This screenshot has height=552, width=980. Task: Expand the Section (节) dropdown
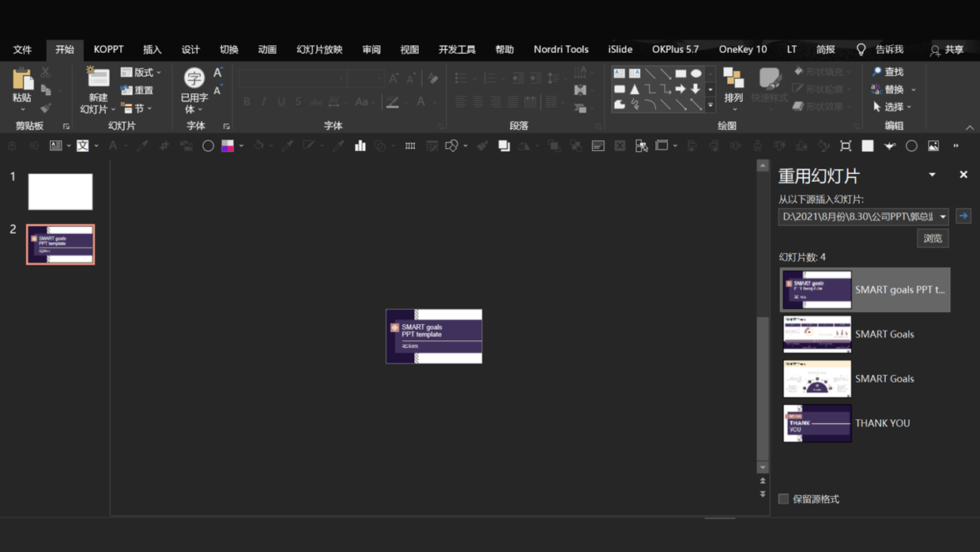[138, 108]
